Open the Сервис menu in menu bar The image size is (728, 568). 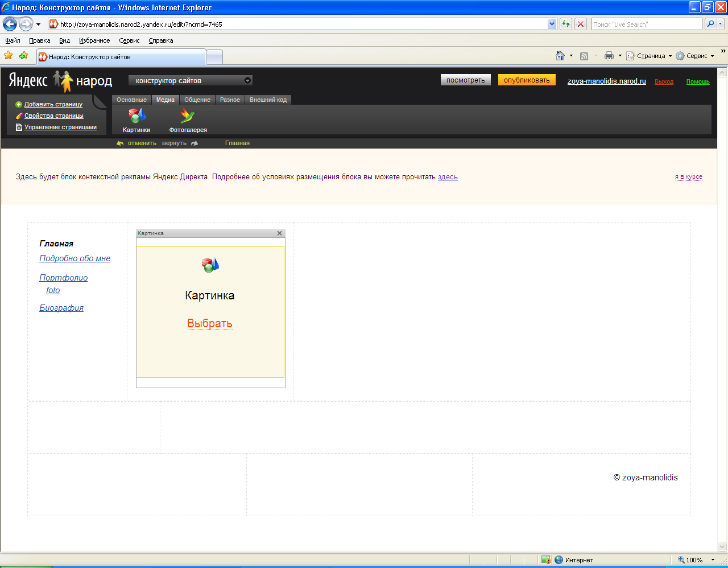click(129, 40)
